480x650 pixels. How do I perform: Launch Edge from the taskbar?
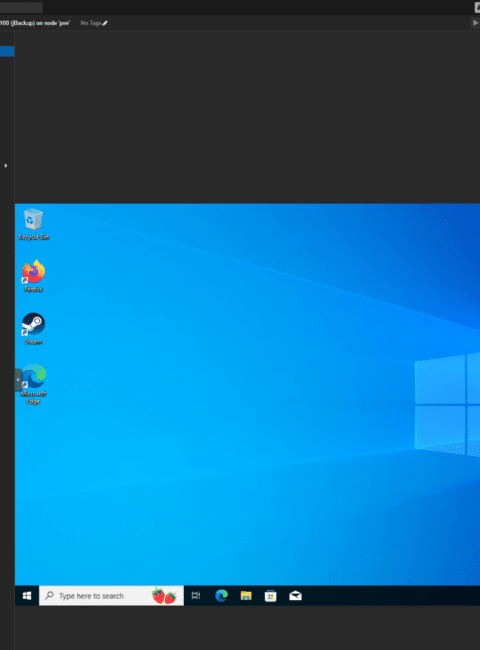pyautogui.click(x=221, y=596)
